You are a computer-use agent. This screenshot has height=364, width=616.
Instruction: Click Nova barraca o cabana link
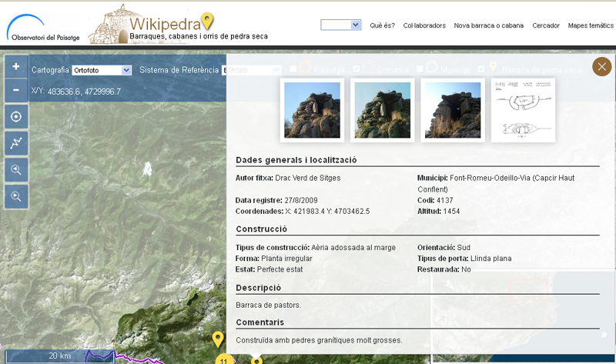[488, 25]
